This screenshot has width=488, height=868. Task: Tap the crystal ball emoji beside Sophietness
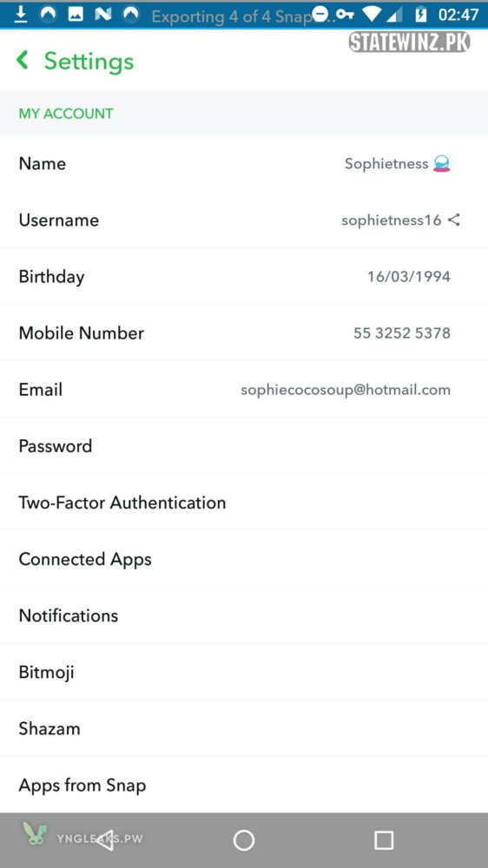(441, 164)
